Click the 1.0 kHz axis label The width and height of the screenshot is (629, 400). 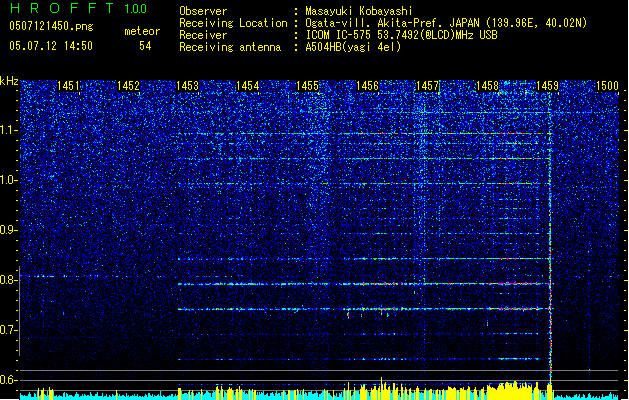9,180
